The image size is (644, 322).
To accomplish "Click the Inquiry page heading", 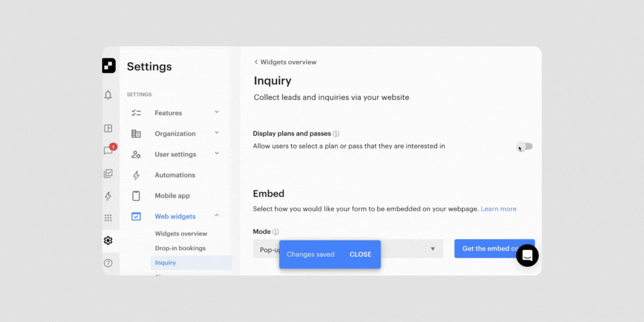I will click(273, 81).
